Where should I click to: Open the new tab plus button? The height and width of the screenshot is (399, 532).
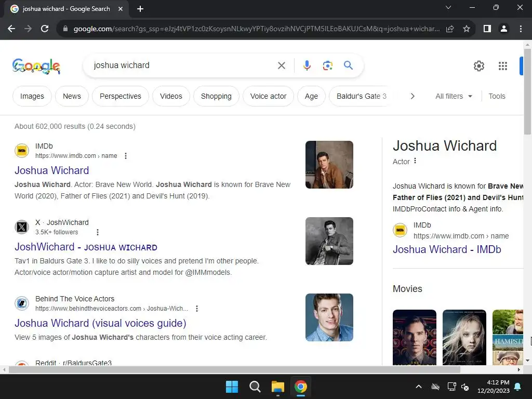point(140,9)
